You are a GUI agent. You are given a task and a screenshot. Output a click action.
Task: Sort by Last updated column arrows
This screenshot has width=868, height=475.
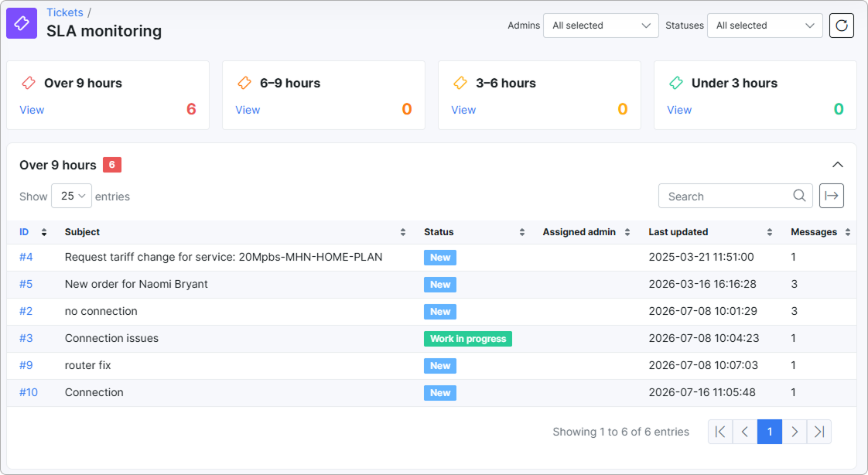(x=770, y=233)
